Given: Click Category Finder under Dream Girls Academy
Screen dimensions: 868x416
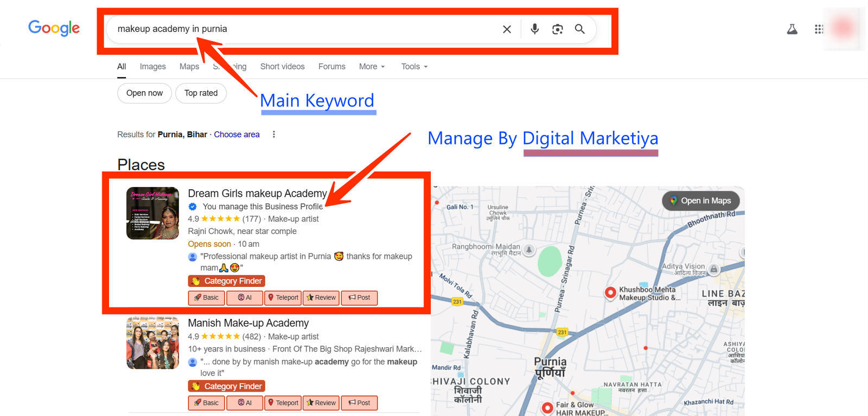Looking at the screenshot, I should [x=227, y=281].
